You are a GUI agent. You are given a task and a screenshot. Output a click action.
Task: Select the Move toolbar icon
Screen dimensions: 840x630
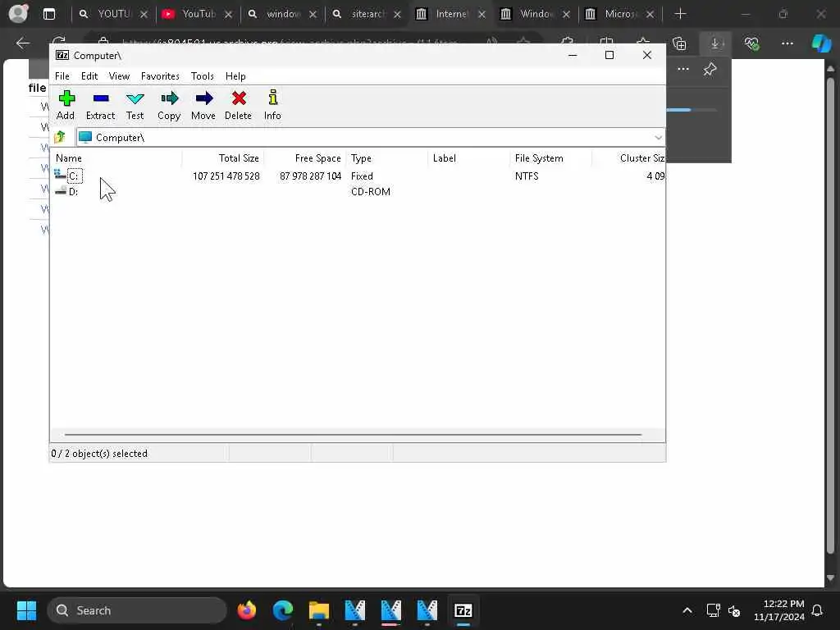tap(203, 105)
